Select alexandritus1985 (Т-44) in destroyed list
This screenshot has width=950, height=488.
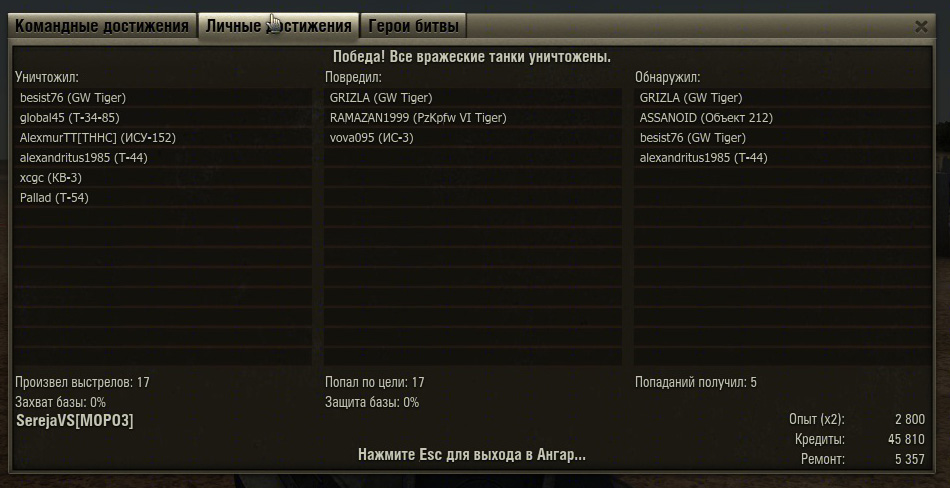(x=163, y=158)
